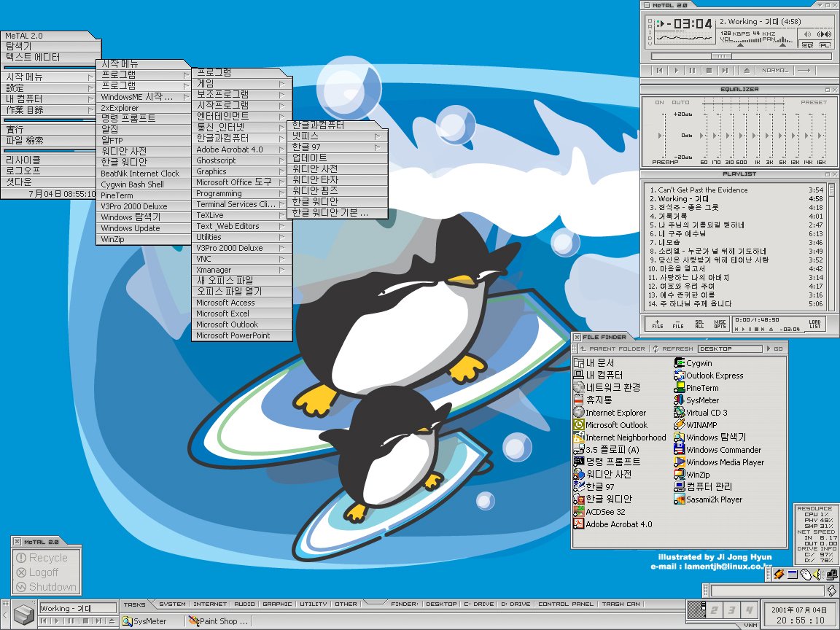Select playlist track 1 Can't Get Past the Evidence
Image resolution: width=840 pixels, height=630 pixels.
(736, 190)
